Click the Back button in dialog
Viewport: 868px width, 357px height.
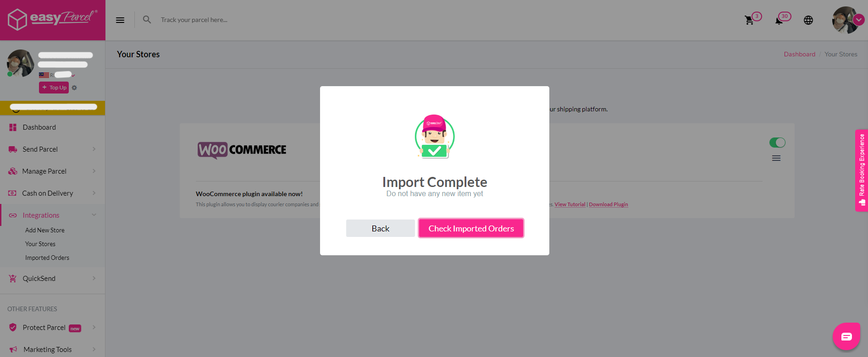click(381, 228)
